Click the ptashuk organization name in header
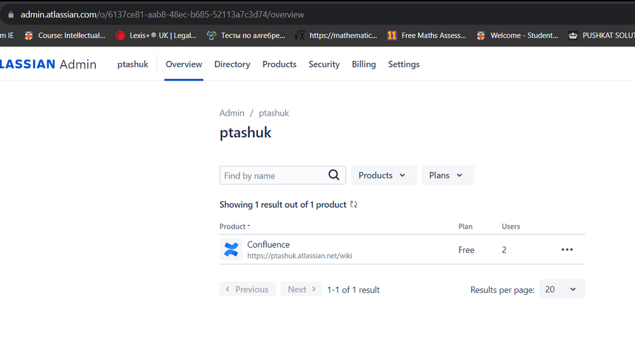The image size is (635, 364). pyautogui.click(x=133, y=64)
